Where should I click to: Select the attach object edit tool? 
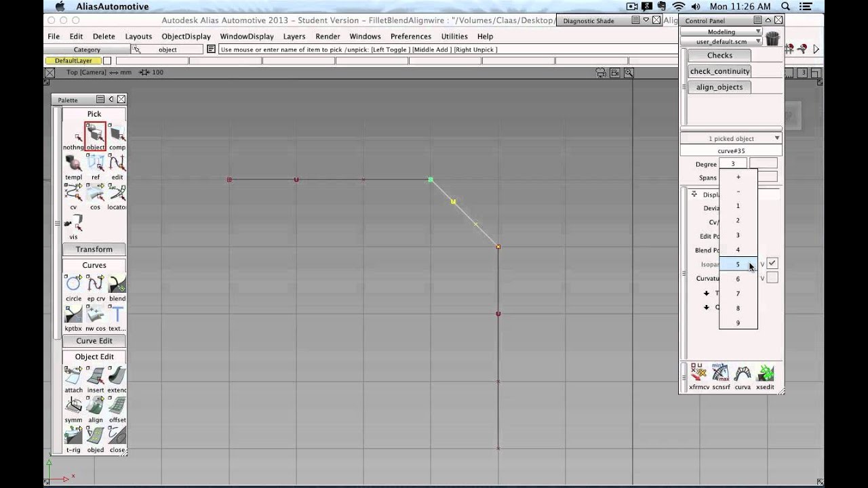coord(73,379)
